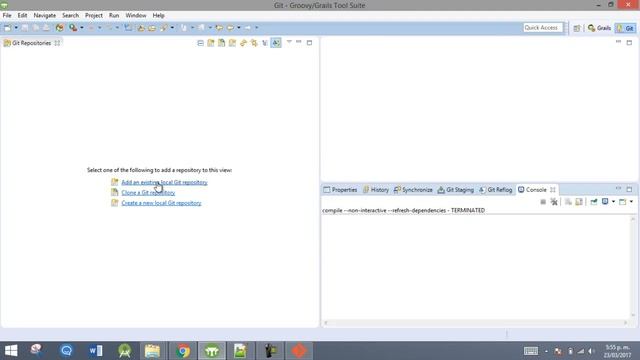This screenshot has width=640, height=360.
Task: Open the Edit menu
Action: (22, 16)
